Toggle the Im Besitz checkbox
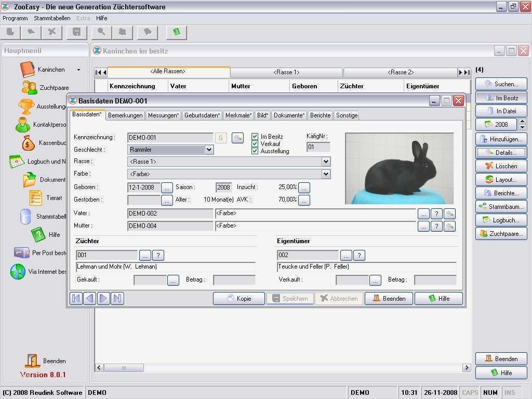The width and height of the screenshot is (532, 399). (x=255, y=137)
